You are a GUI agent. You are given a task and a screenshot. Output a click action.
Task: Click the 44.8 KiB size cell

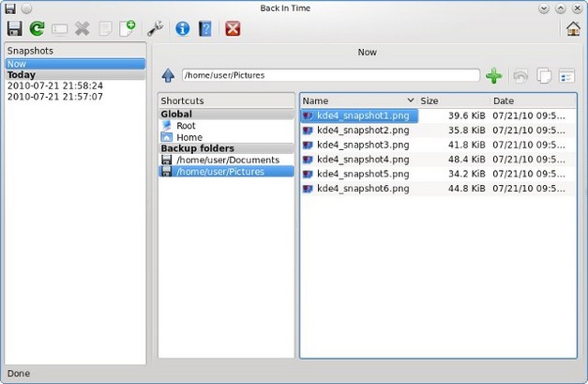point(466,189)
